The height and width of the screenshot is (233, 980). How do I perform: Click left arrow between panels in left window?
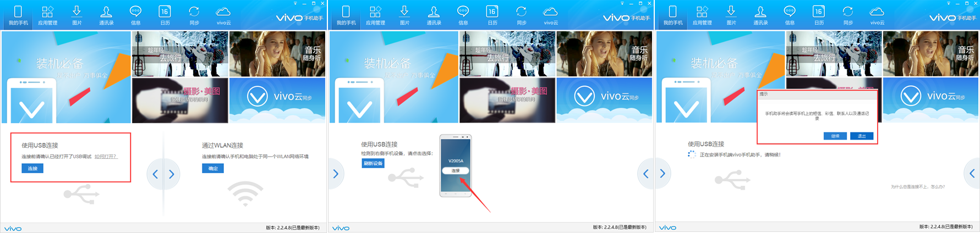coord(155,174)
